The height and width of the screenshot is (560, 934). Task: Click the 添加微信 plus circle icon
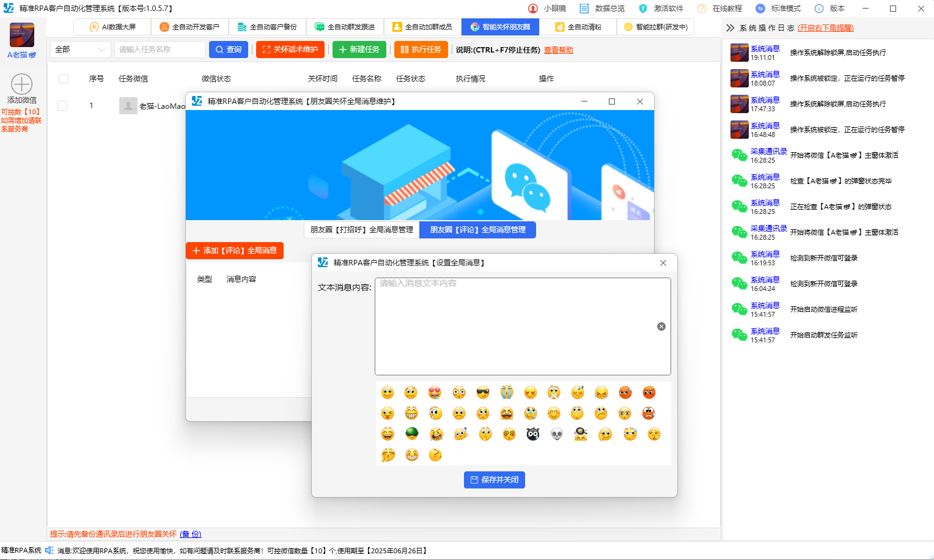[x=21, y=84]
